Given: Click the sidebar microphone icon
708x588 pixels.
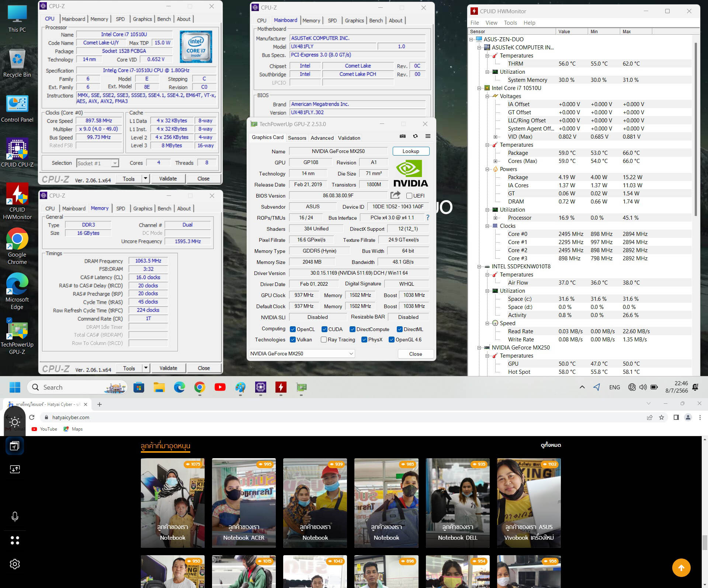Looking at the screenshot, I should pos(15,516).
